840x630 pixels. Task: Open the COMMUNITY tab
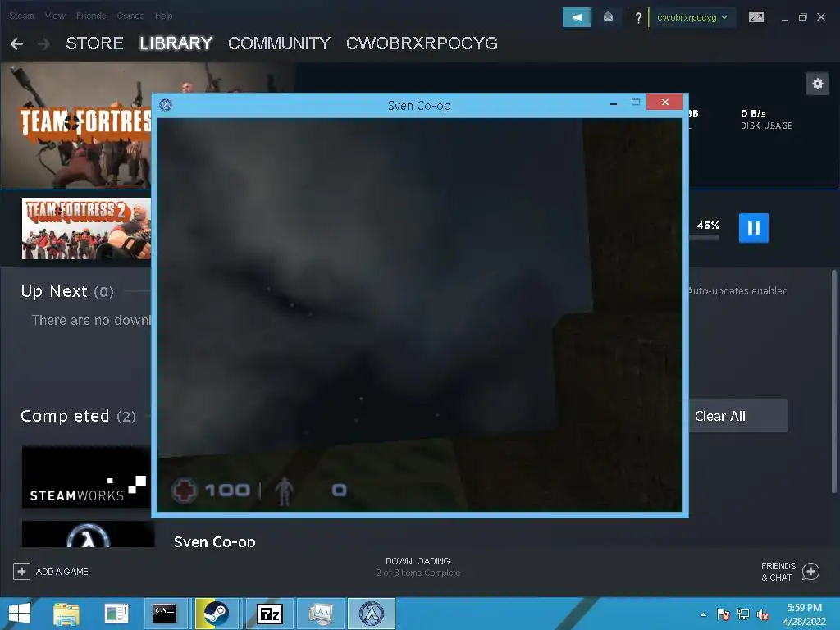279,43
